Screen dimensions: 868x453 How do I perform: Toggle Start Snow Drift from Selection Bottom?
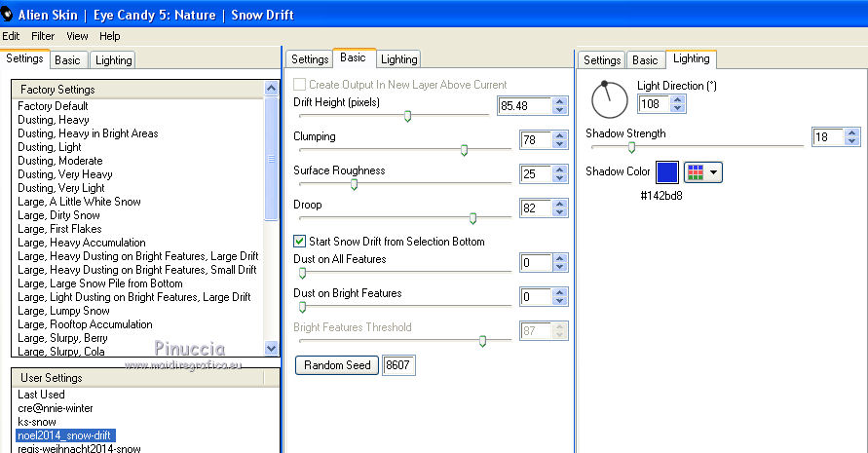pos(299,241)
